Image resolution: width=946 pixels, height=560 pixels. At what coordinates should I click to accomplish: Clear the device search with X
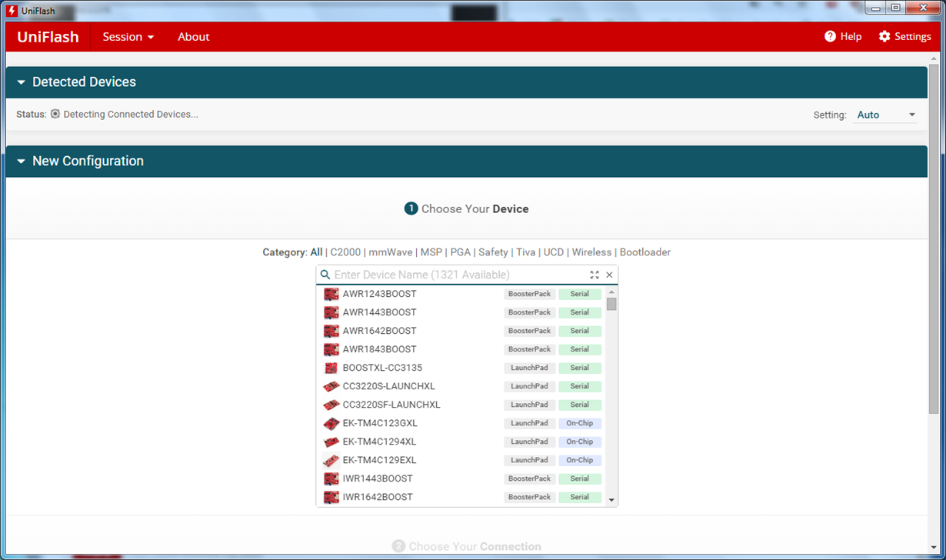(610, 275)
